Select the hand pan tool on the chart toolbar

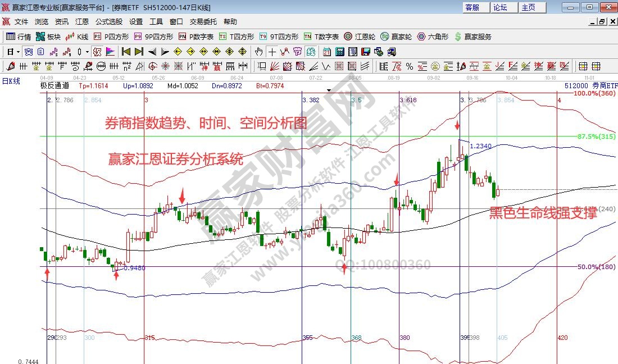coord(257,52)
